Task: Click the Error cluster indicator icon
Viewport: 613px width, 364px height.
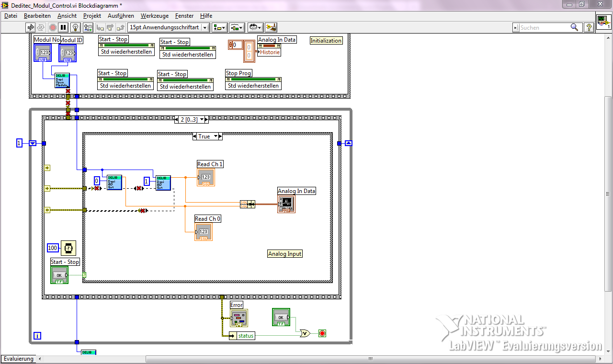Action: pos(238,318)
